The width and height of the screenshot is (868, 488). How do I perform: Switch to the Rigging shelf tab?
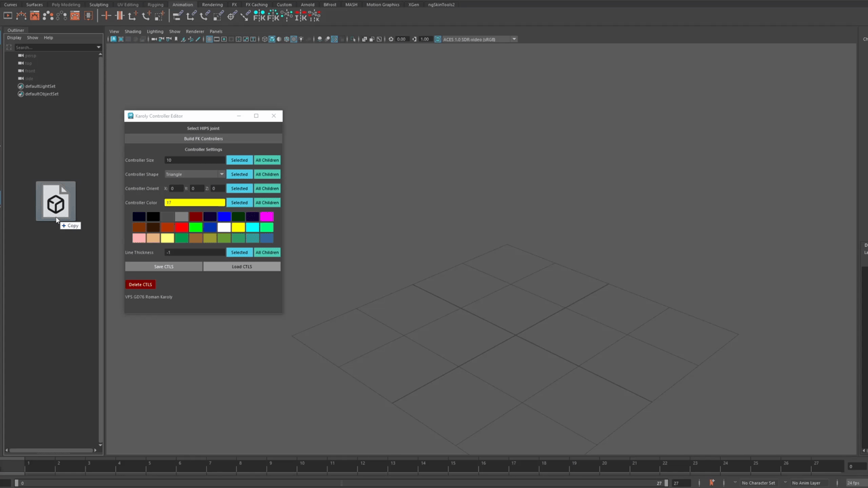pyautogui.click(x=155, y=5)
